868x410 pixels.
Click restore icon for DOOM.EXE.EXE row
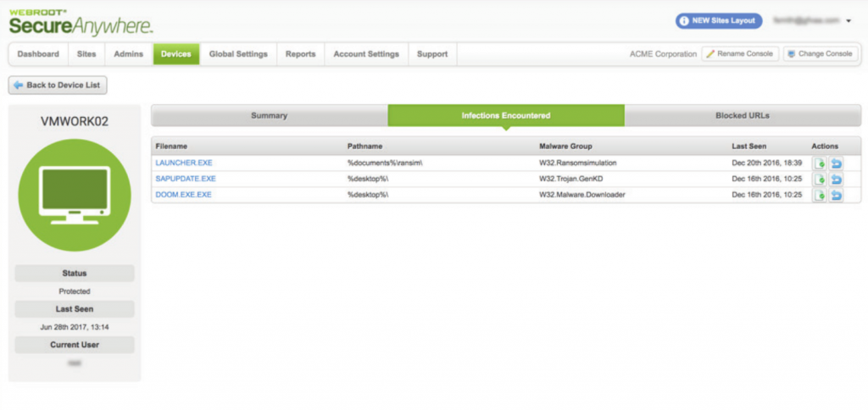tap(836, 196)
